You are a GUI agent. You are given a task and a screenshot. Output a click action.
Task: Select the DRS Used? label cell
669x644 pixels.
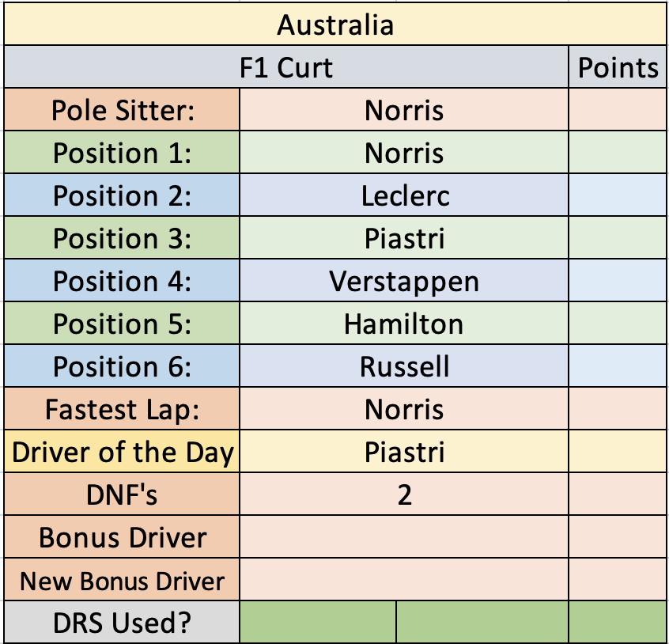pos(122,622)
